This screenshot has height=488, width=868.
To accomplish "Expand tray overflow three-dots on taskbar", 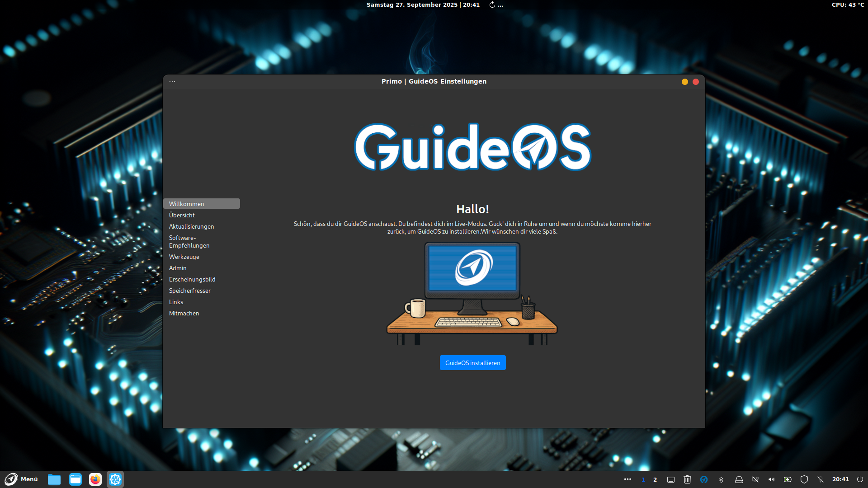I will tap(627, 479).
